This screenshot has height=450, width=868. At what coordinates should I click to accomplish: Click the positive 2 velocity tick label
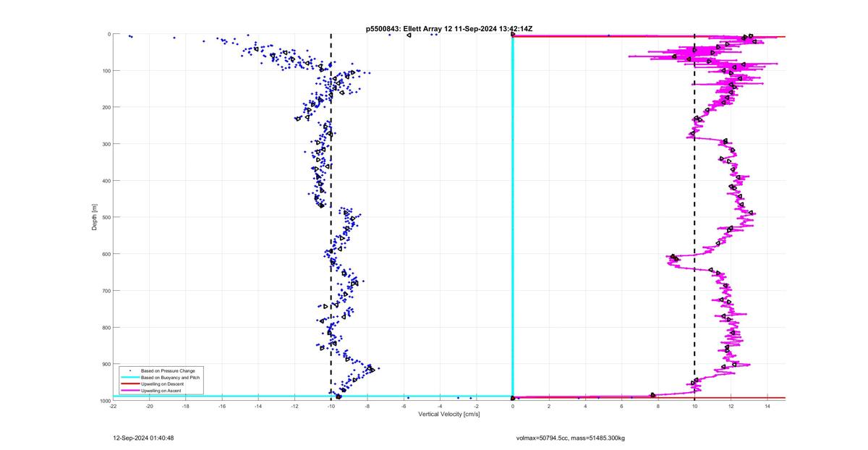click(x=549, y=407)
